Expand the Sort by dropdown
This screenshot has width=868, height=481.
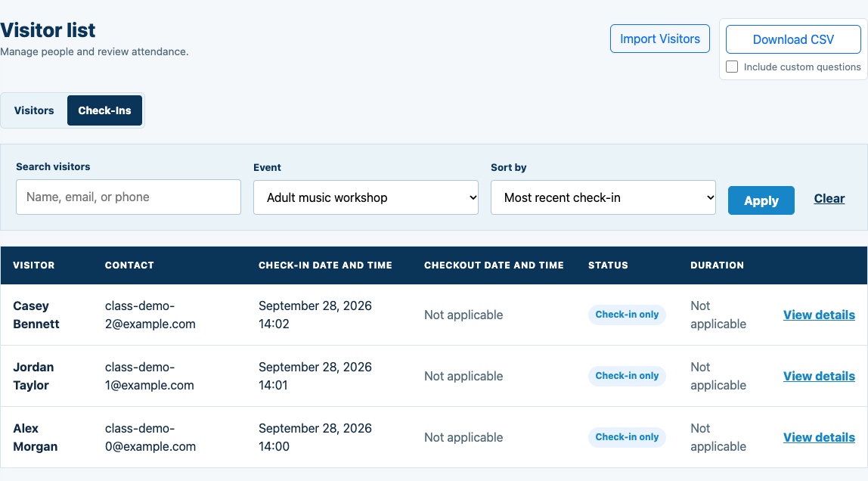click(603, 197)
